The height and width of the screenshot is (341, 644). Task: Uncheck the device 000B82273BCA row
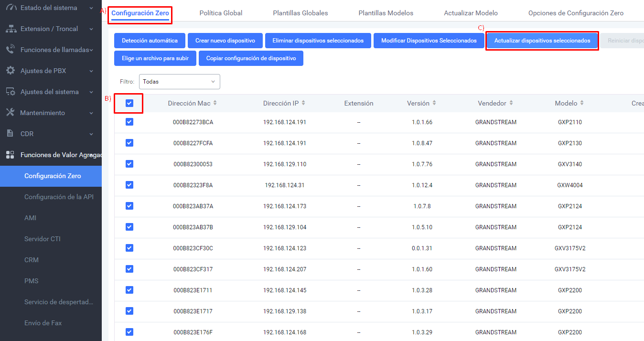point(129,122)
